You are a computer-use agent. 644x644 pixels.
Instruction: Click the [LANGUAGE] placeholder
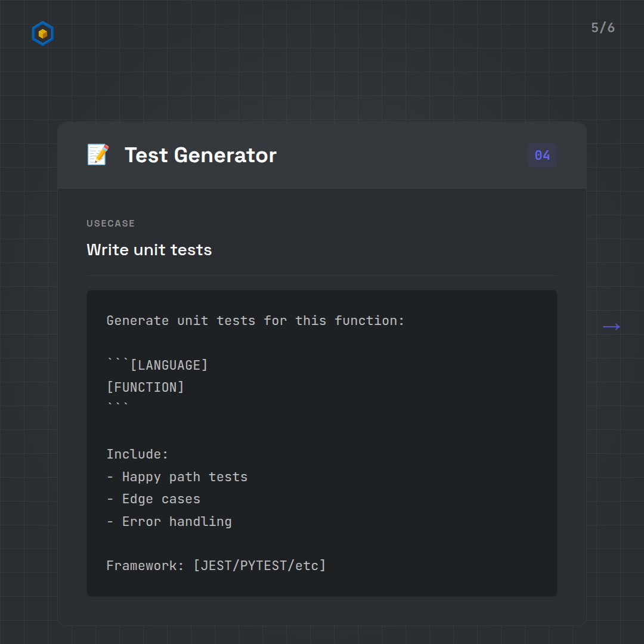pos(169,365)
